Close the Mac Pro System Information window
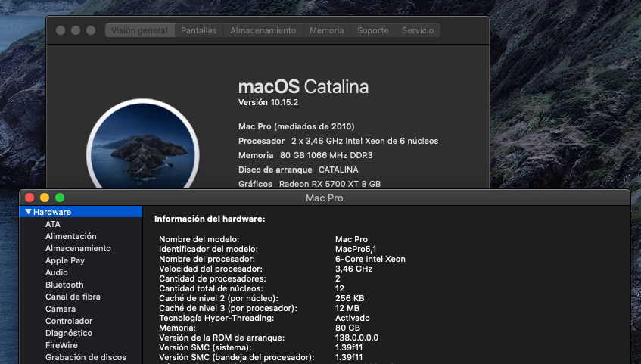 tap(30, 198)
